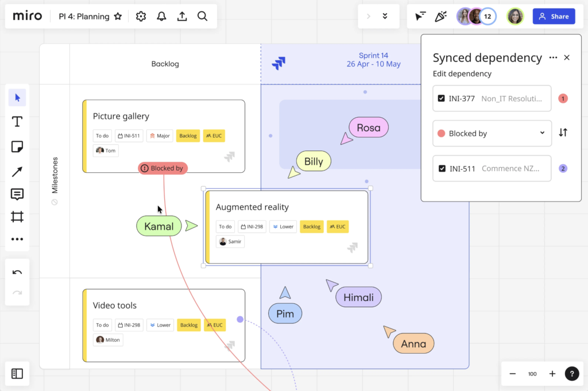Swap dependency direction arrows
The image size is (588, 391).
coord(563,133)
